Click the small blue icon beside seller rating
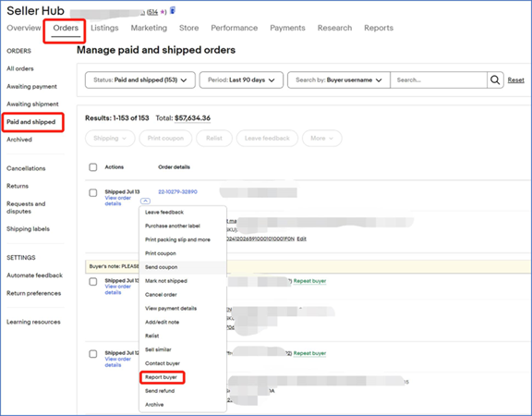532x416 pixels. point(173,10)
